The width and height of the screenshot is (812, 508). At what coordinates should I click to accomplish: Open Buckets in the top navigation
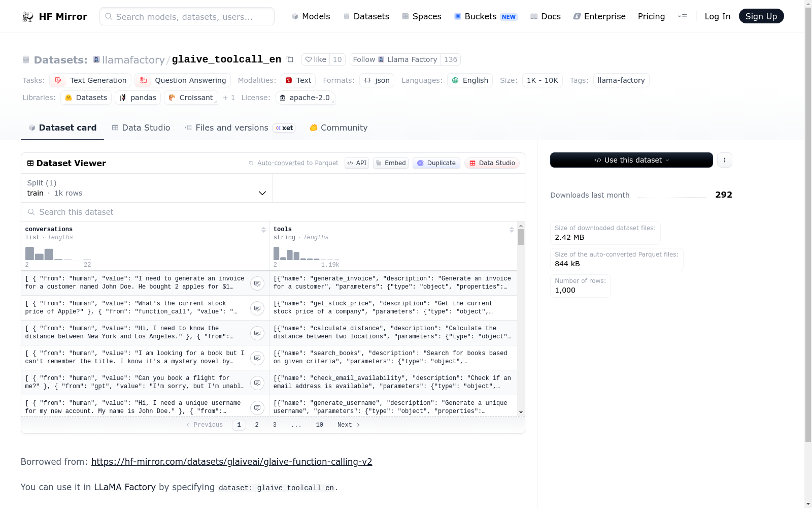tap(486, 16)
